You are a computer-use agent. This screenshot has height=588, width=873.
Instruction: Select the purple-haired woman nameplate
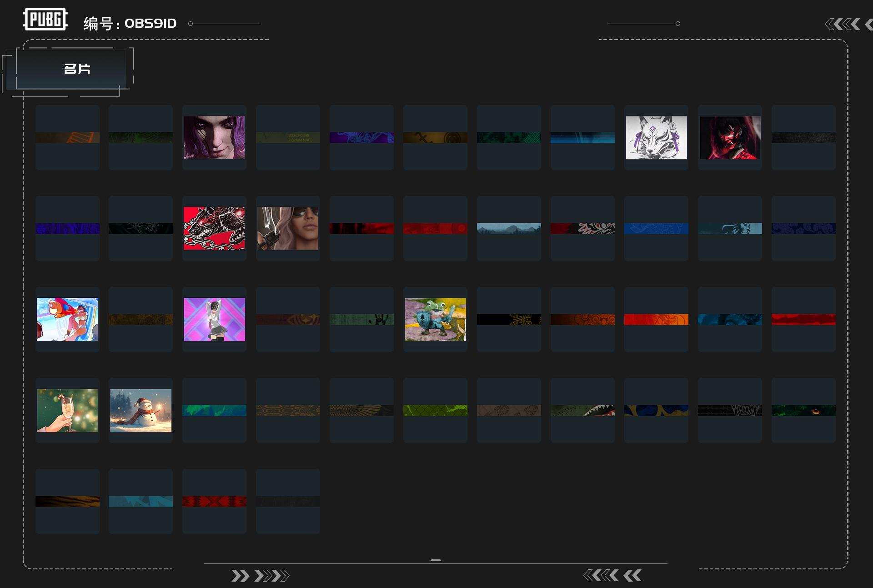click(x=214, y=137)
